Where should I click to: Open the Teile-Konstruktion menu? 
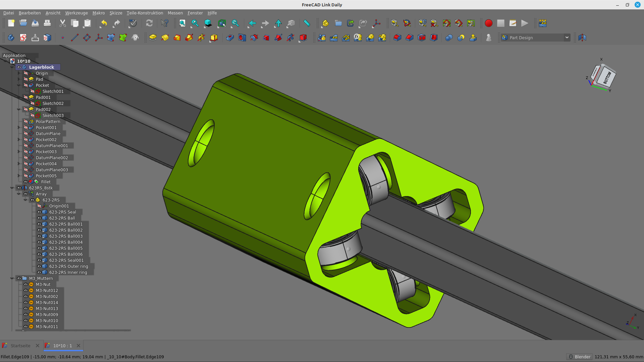(145, 13)
